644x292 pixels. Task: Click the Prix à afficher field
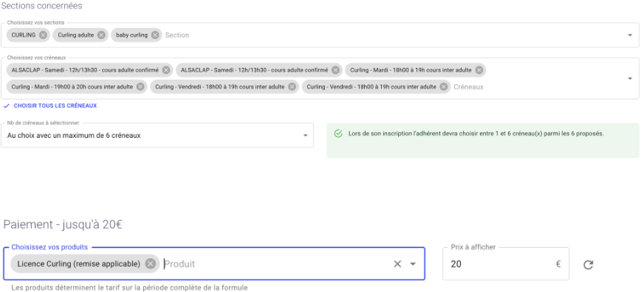click(506, 264)
